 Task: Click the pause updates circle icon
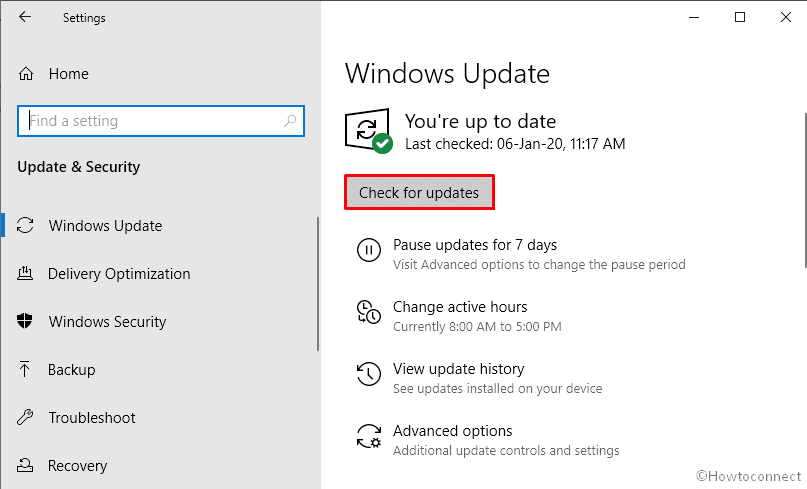pos(369,250)
